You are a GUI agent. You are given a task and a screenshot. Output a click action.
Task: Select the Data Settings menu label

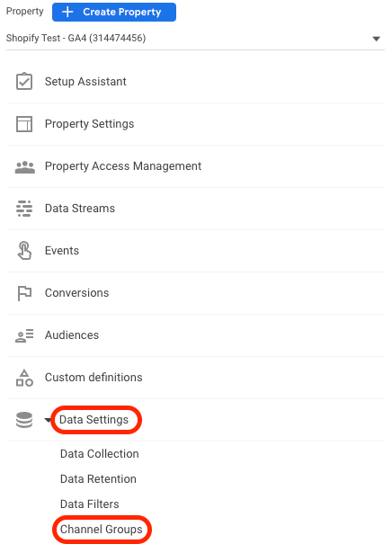coord(94,419)
